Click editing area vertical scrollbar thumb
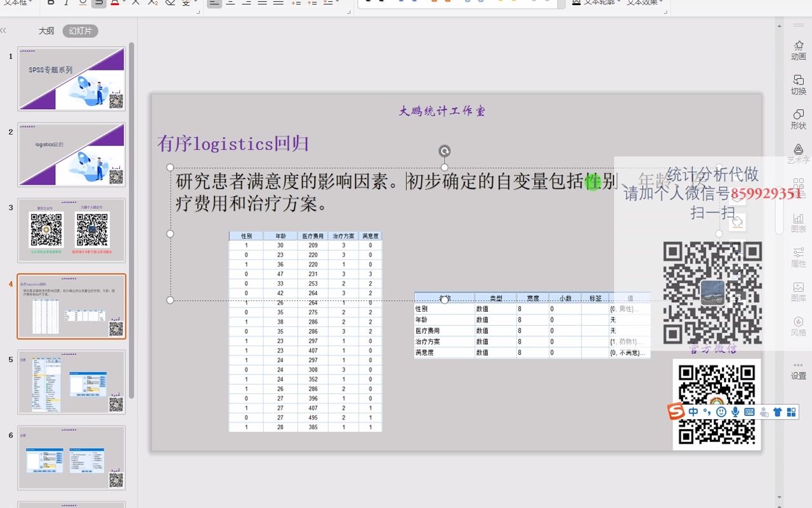The width and height of the screenshot is (812, 508). click(x=780, y=210)
